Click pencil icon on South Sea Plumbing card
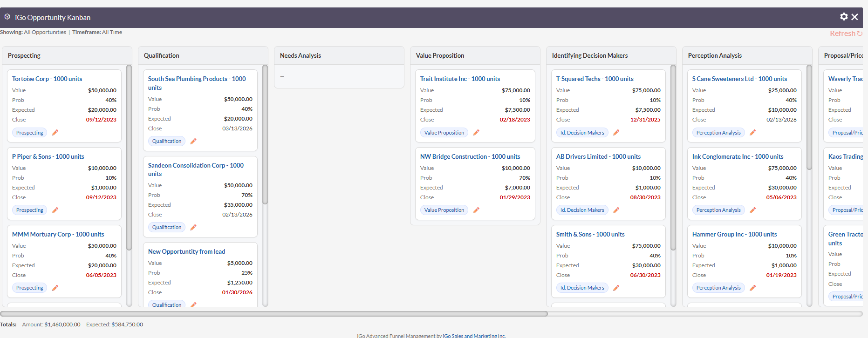 tap(193, 141)
